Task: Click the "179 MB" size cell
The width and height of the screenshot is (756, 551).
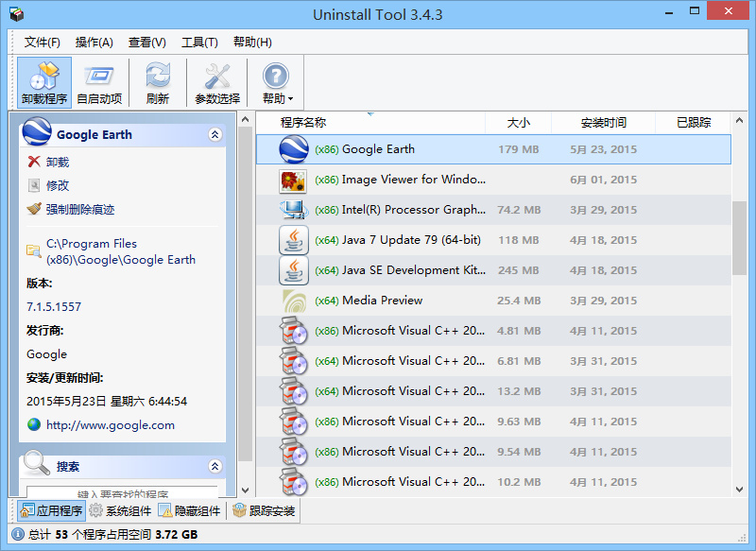Action: [x=518, y=149]
